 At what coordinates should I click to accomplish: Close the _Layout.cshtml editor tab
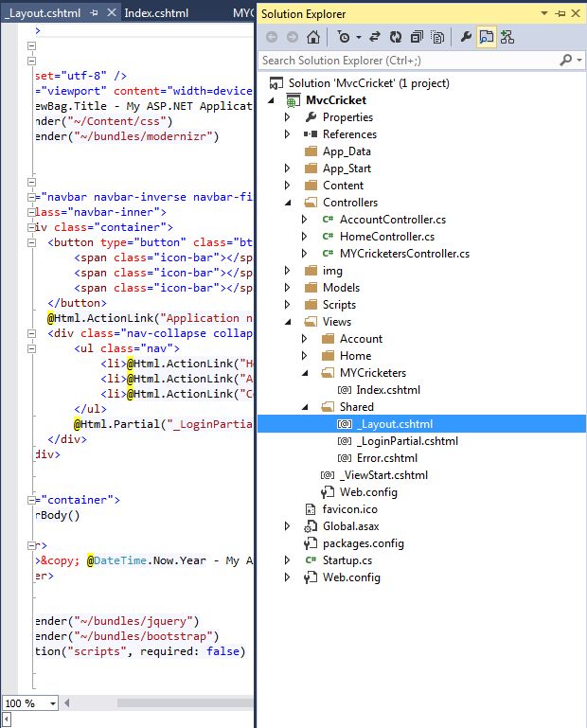point(112,12)
